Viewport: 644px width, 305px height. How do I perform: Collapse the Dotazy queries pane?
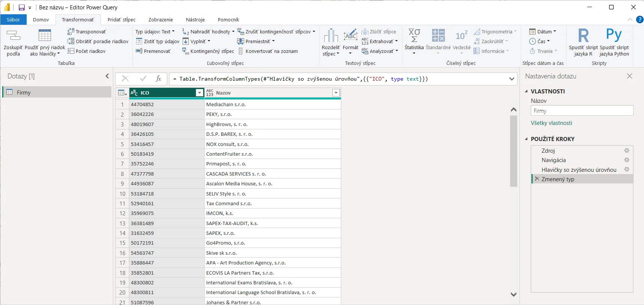[x=107, y=76]
